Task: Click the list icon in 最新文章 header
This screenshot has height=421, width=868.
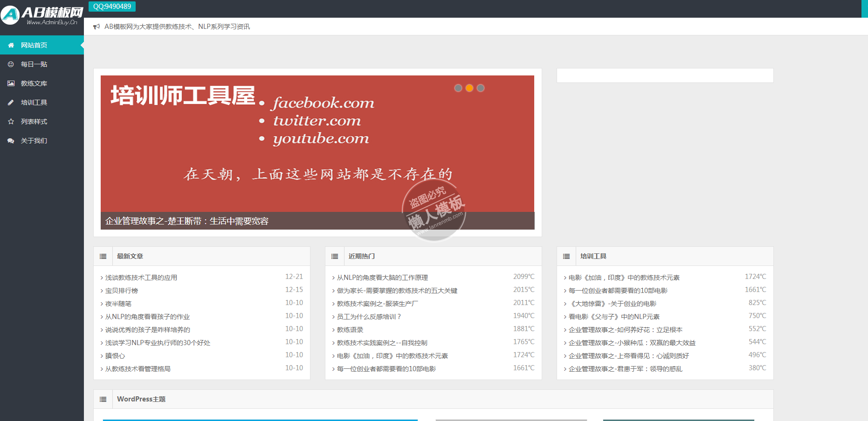Action: [103, 256]
